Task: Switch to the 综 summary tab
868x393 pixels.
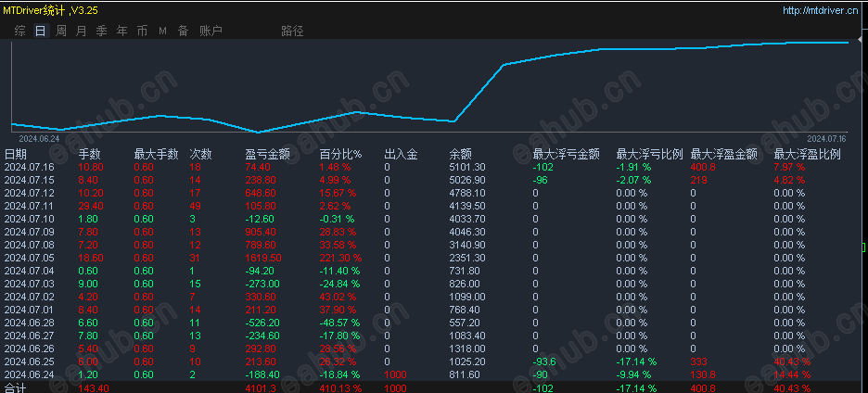Action: pos(19,31)
